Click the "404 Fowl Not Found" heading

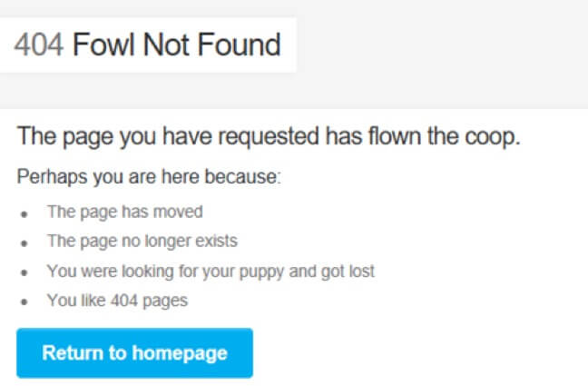click(x=148, y=45)
